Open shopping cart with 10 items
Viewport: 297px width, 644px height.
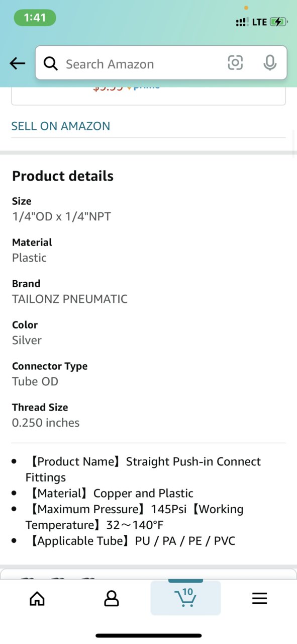185,597
